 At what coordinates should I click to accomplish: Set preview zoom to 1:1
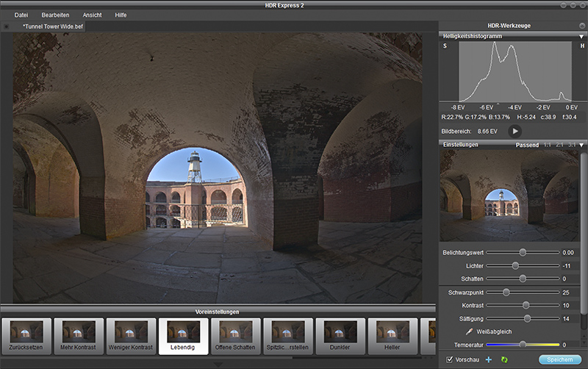coord(547,146)
